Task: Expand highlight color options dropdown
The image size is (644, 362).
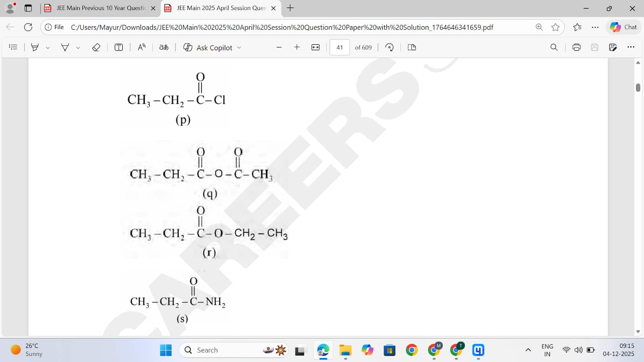Action: point(48,47)
